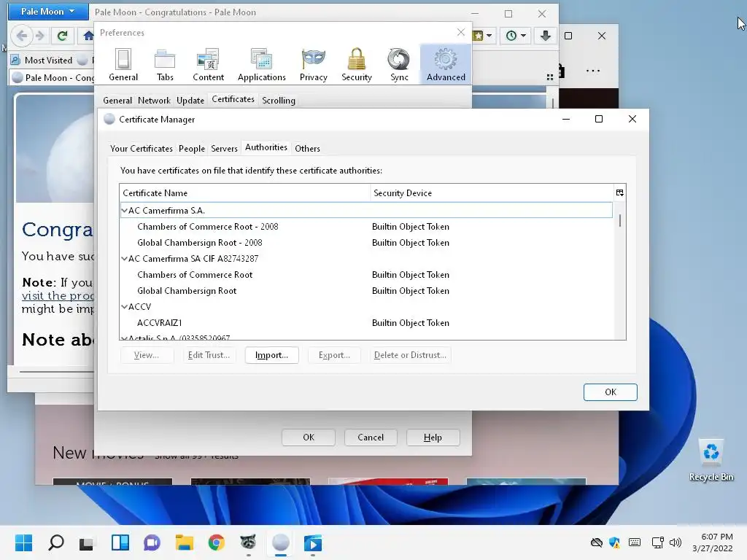
Task: Click OK in Preferences dialog
Action: [x=309, y=437]
